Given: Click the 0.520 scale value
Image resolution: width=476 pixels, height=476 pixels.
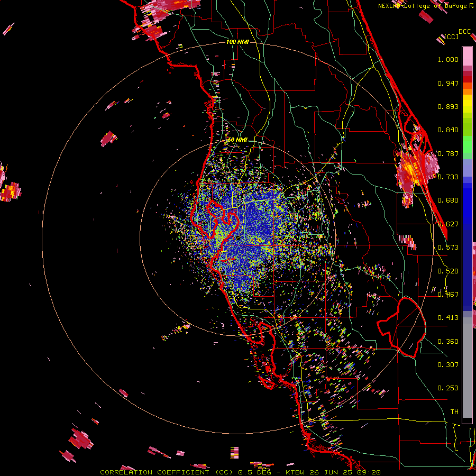Looking at the screenshot, I should coord(448,271).
